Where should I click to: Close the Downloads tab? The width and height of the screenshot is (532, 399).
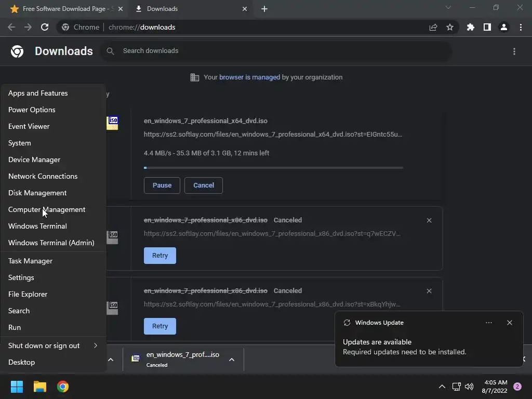[245, 9]
